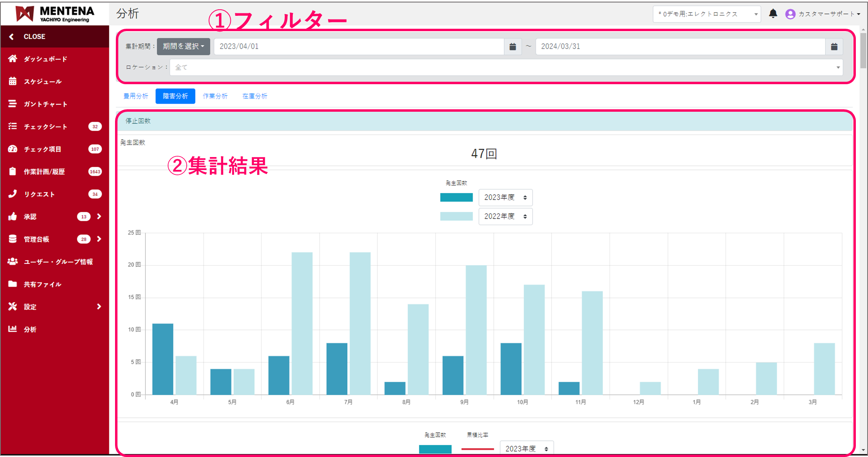Open the 2022年度 year selector

(x=505, y=217)
